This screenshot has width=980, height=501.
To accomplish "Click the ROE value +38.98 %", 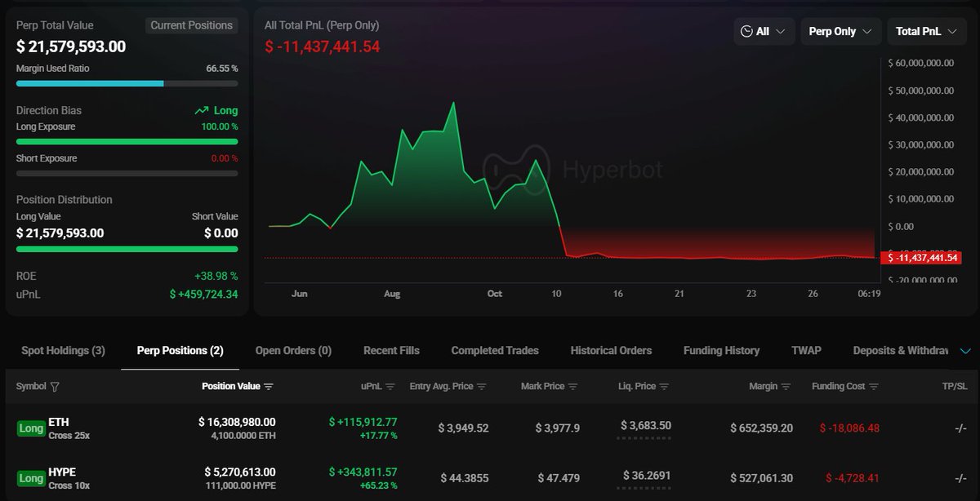I will click(216, 276).
